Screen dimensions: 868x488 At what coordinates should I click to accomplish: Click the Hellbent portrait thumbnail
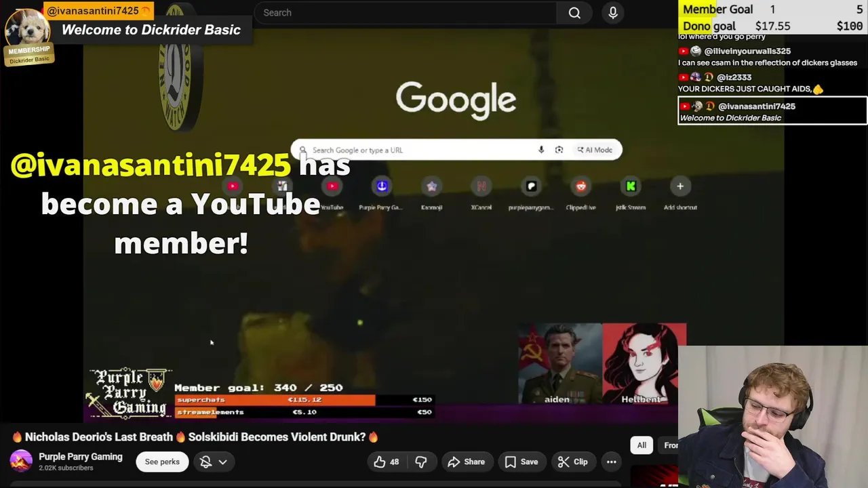[644, 364]
